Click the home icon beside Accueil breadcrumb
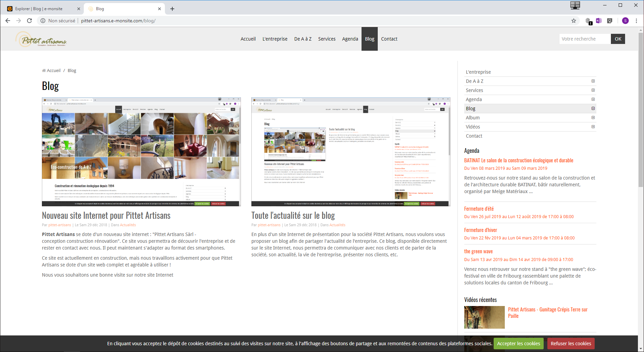Image resolution: width=644 pixels, height=352 pixels. click(44, 71)
